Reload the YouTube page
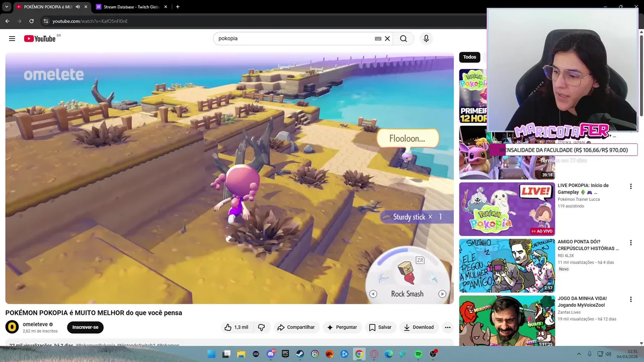The height and width of the screenshot is (362, 644). [x=31, y=21]
